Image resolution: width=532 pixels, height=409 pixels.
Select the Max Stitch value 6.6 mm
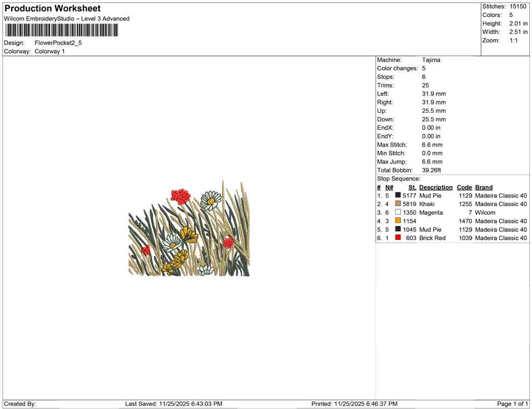click(x=432, y=145)
